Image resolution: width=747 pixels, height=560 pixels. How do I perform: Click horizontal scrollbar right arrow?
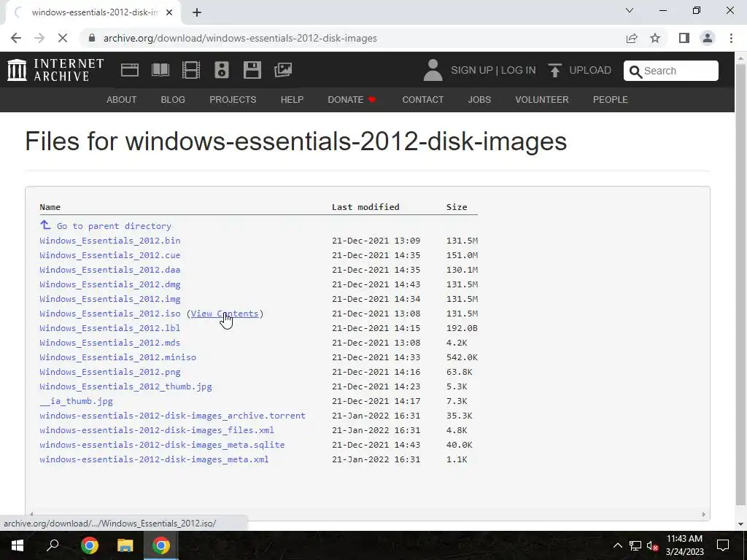pyautogui.click(x=704, y=514)
